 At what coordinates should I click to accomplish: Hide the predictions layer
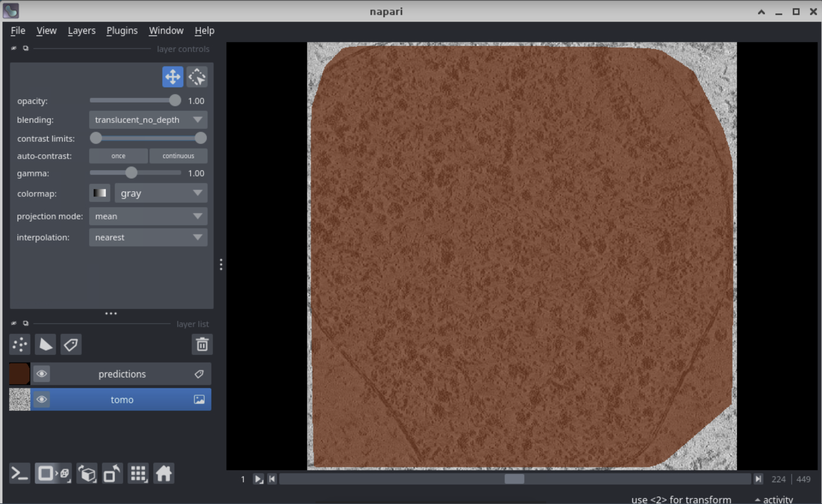(x=42, y=374)
